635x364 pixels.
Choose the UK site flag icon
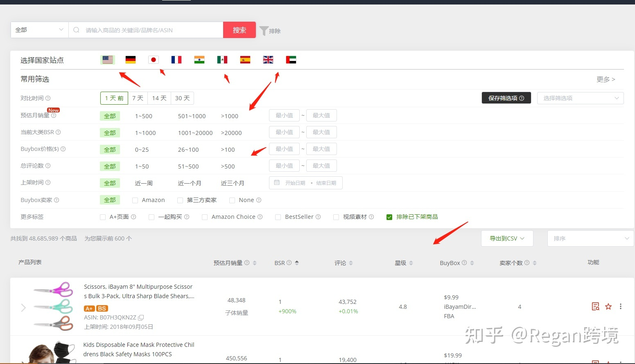[268, 59]
